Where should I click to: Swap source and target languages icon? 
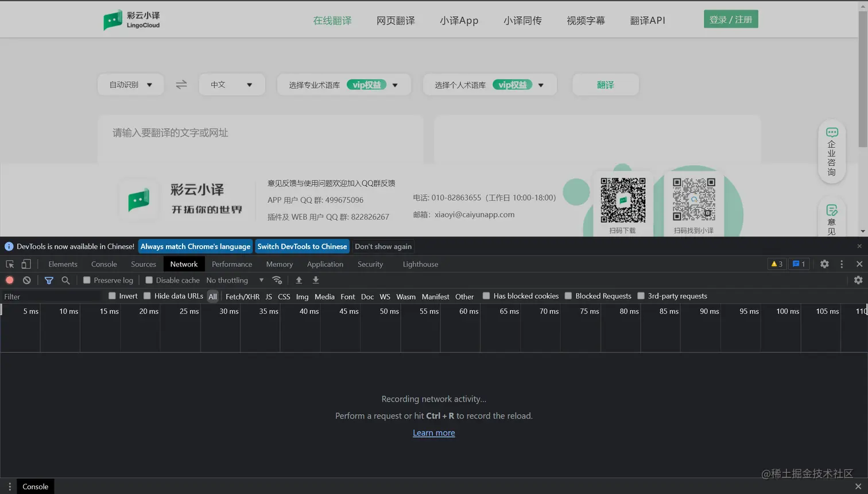click(x=181, y=84)
